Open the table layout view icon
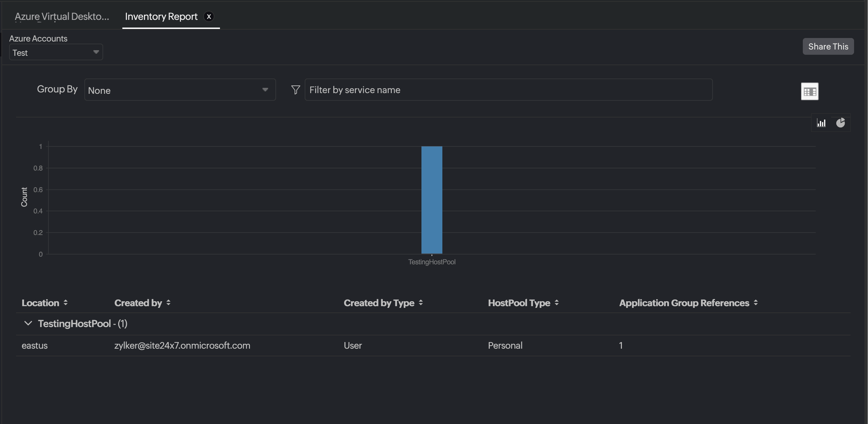Viewport: 868px width, 424px height. (x=810, y=91)
